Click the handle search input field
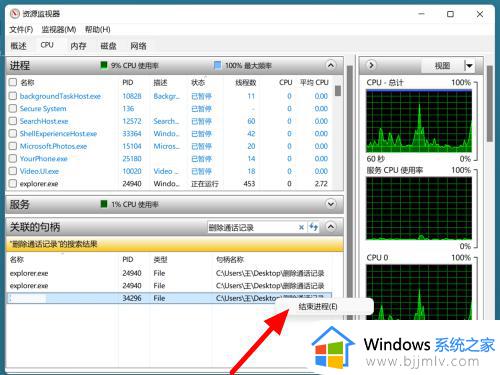This screenshot has width=500, height=375. [x=252, y=227]
